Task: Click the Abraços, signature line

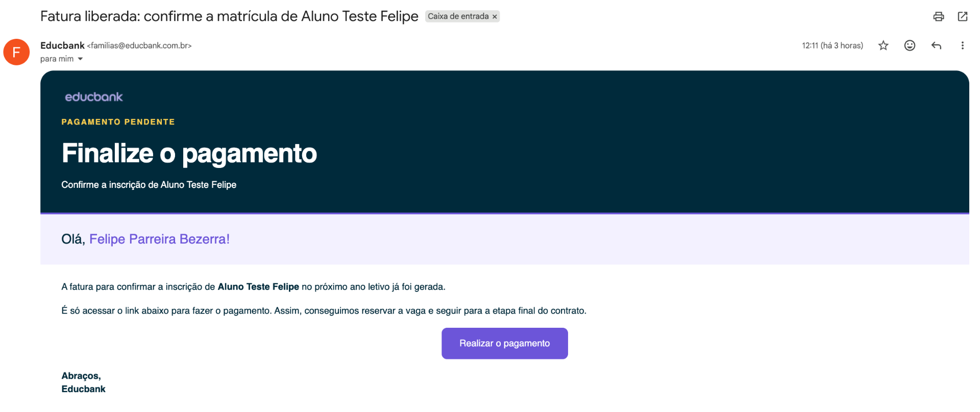Action: pyautogui.click(x=81, y=376)
